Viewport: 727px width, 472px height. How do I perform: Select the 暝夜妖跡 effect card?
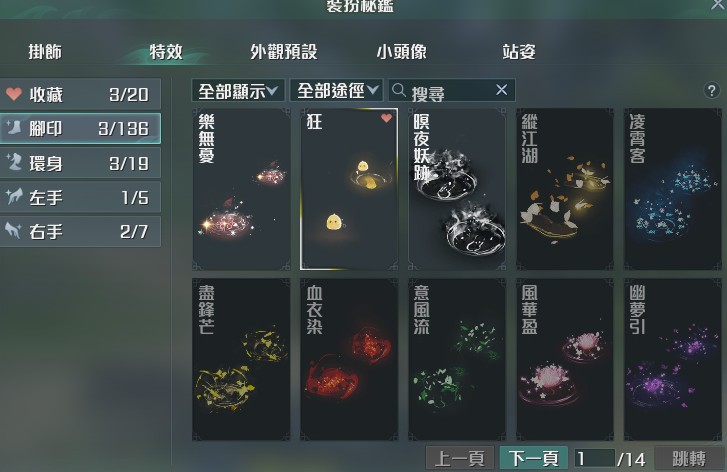coord(457,189)
